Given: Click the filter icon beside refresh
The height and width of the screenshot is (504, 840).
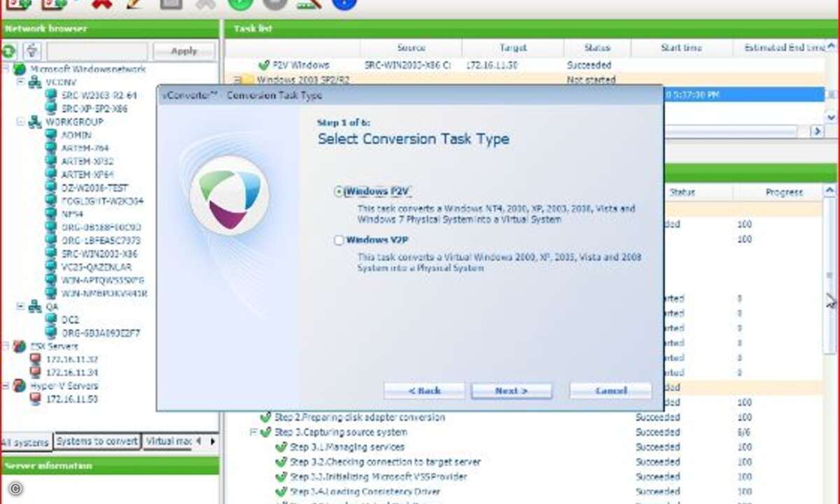Looking at the screenshot, I should (32, 51).
